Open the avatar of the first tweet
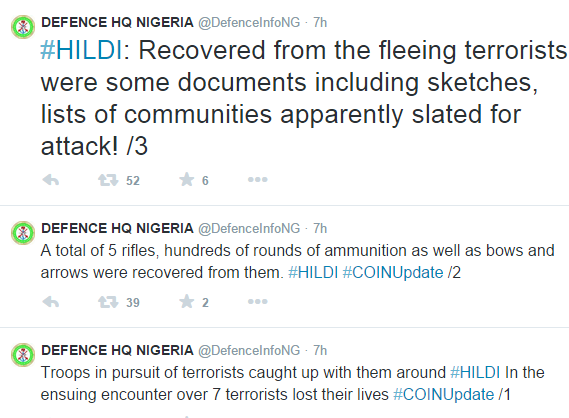This screenshot has width=569, height=418. [23, 27]
